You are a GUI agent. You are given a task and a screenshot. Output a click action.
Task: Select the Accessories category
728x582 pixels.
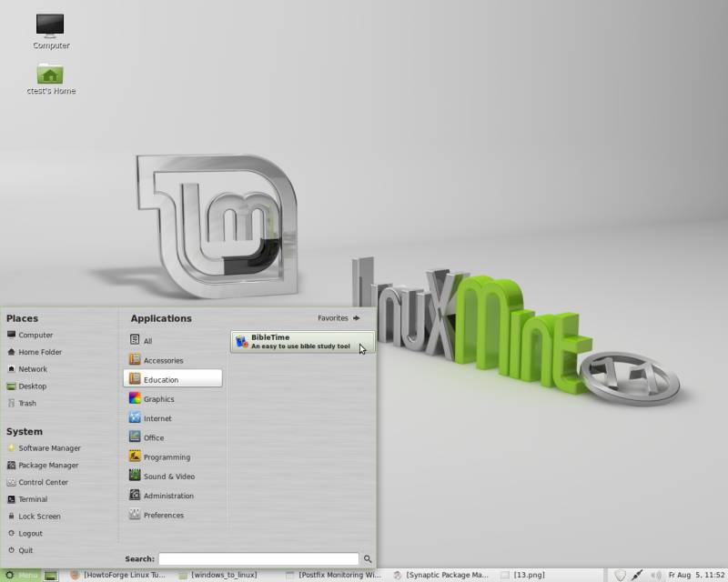pyautogui.click(x=173, y=360)
